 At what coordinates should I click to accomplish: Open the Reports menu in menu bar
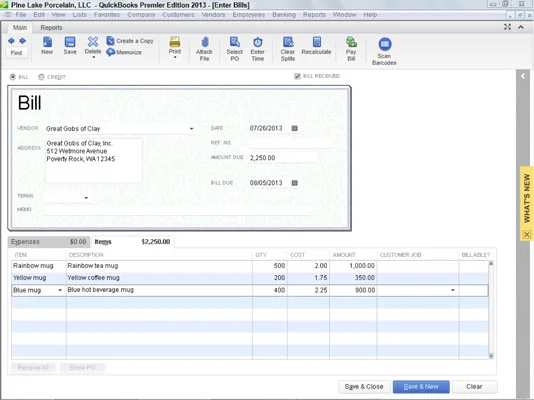(314, 15)
